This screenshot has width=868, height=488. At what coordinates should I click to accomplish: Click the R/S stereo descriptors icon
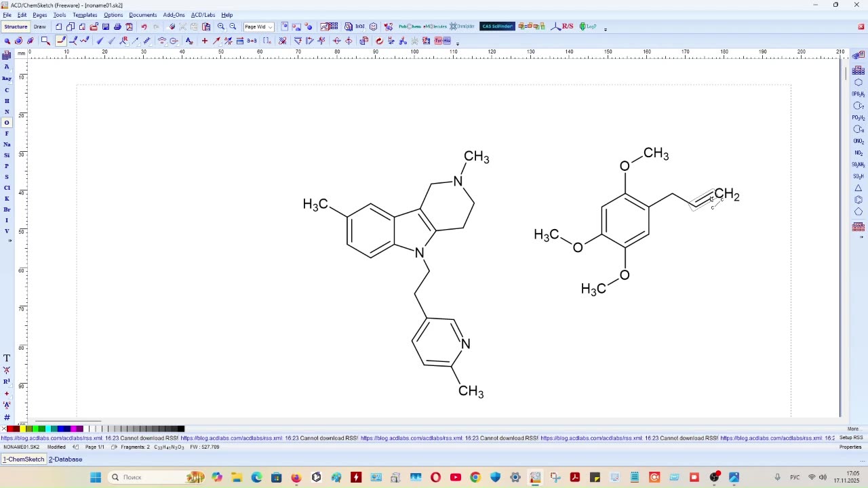pos(562,26)
